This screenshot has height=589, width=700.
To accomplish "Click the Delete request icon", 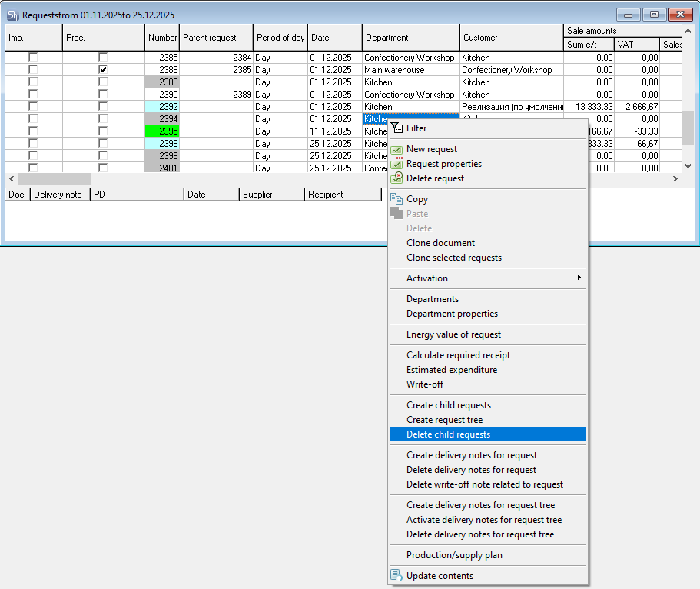I will (x=396, y=178).
